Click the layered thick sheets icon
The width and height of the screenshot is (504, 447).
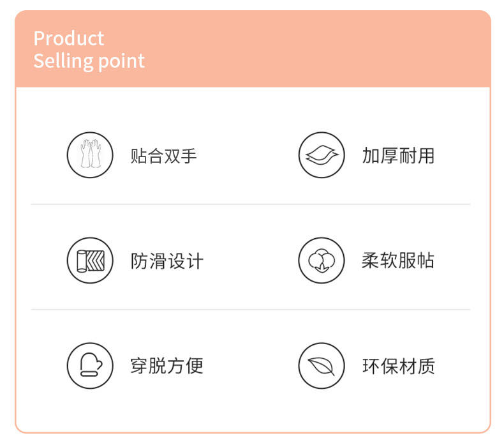click(322, 155)
